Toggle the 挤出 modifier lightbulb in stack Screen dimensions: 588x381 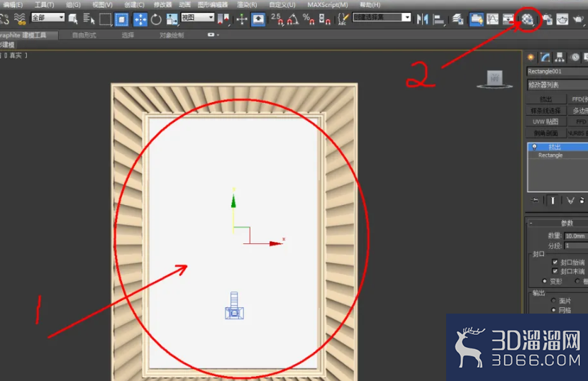pos(534,147)
